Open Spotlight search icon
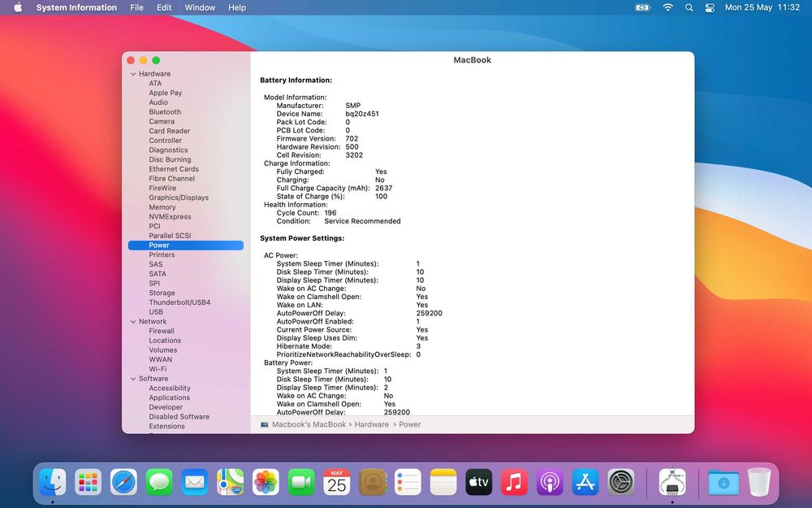 coord(689,7)
